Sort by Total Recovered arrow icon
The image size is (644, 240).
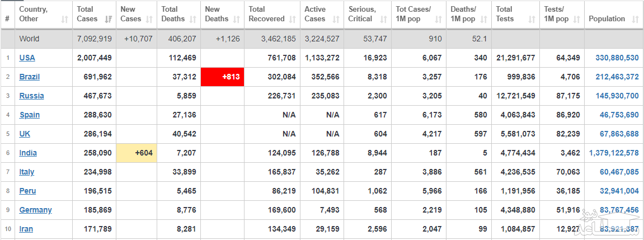293,19
